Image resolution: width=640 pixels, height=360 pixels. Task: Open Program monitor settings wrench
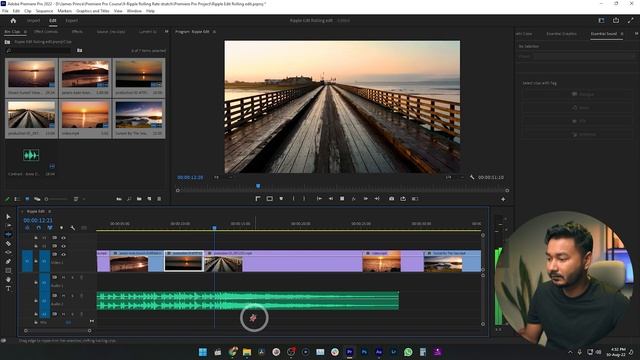coord(472,177)
